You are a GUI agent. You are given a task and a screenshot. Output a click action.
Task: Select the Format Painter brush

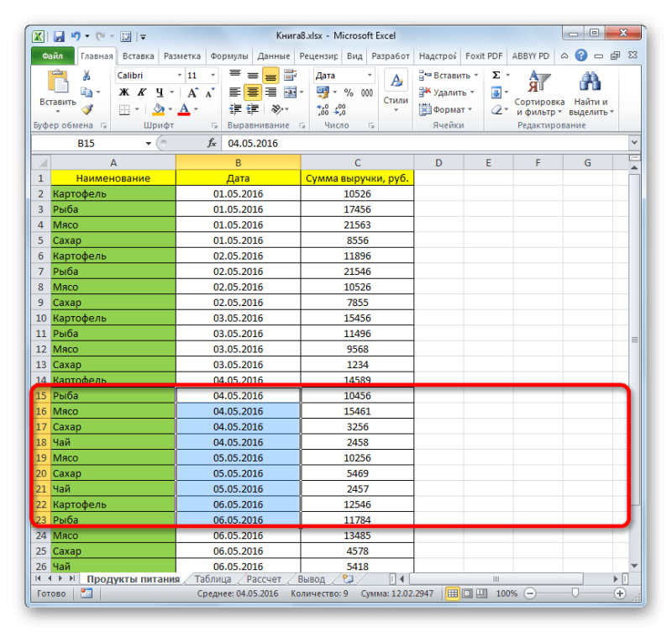(x=87, y=109)
